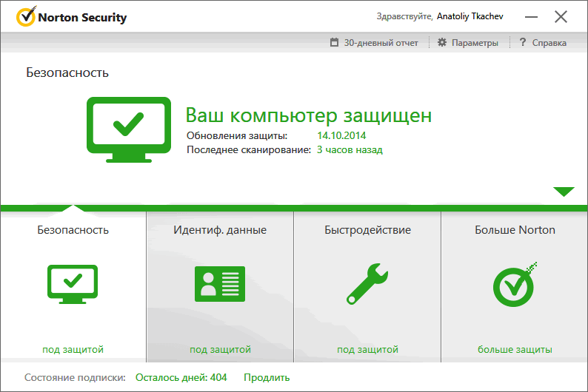Click the Состояние подписки label
Screen dimensions: 588x392
pyautogui.click(x=75, y=377)
